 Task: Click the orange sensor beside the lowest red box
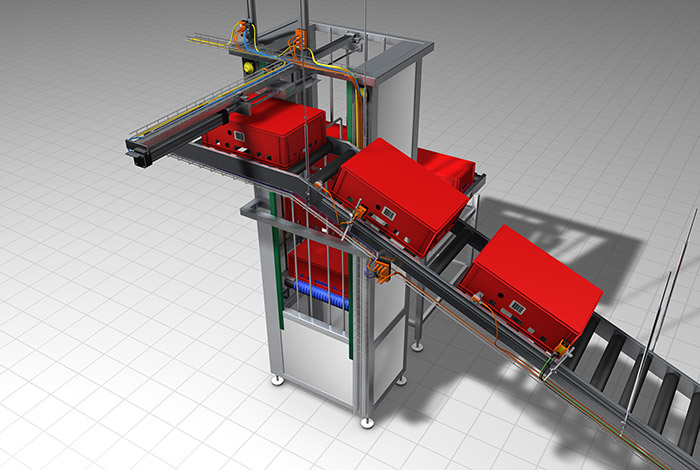tap(561, 350)
